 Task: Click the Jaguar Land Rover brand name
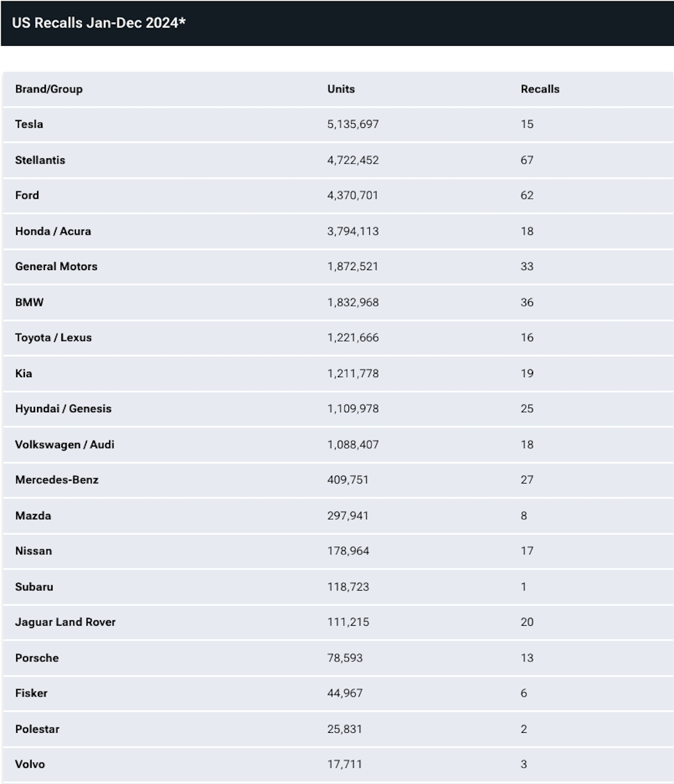click(65, 622)
